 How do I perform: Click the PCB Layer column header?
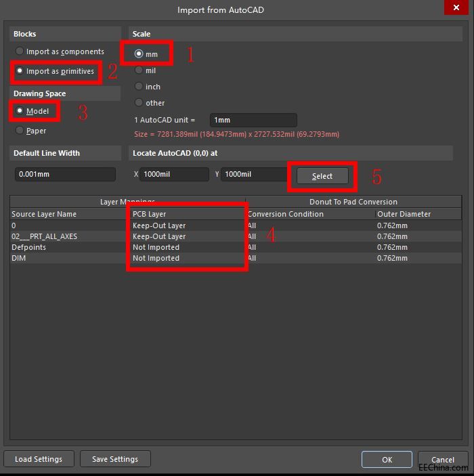(x=188, y=214)
